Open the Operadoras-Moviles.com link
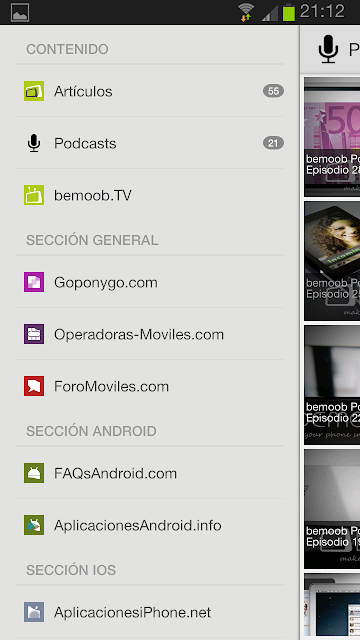 pos(150,334)
